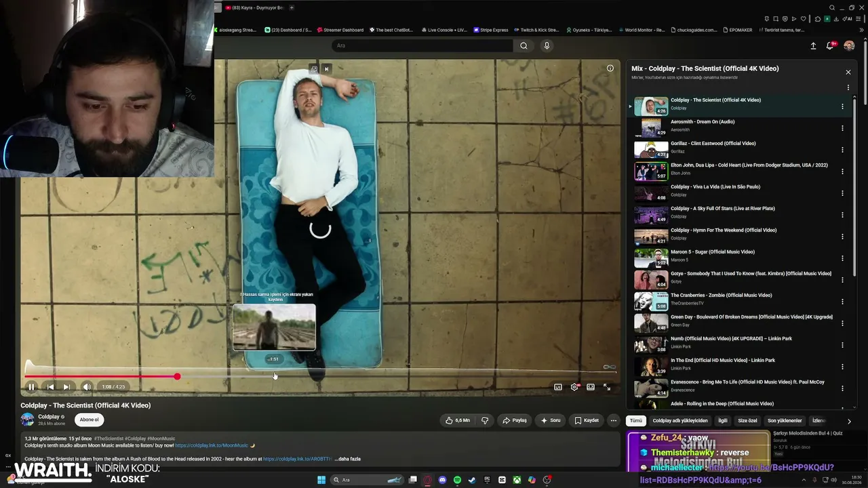868x488 pixels.
Task: Click the YouTube search magnifier button
Action: (524, 45)
